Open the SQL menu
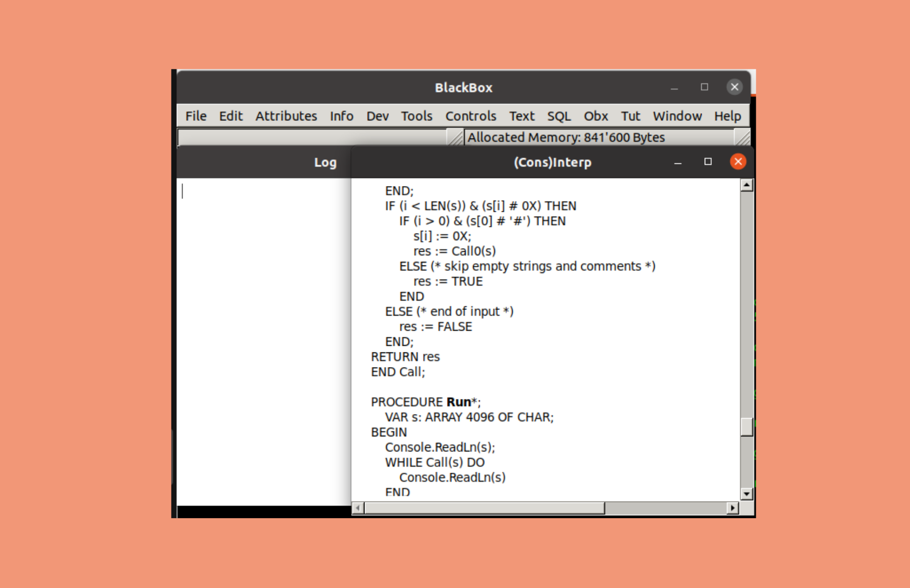Screen dimensions: 910x588 (559, 116)
